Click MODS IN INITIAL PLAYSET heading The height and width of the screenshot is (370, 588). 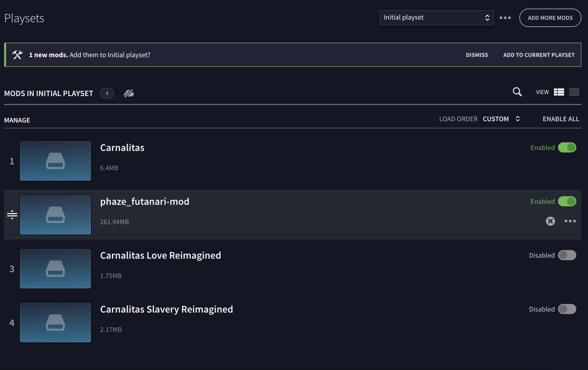click(x=49, y=93)
